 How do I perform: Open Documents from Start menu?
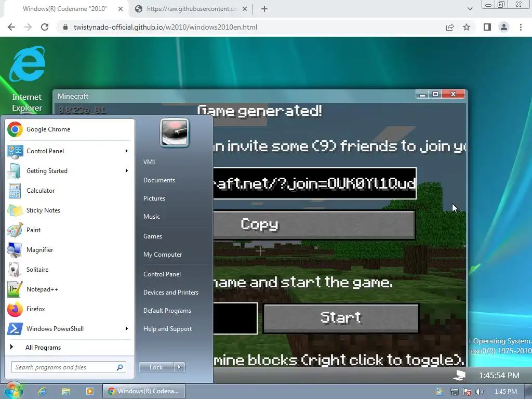point(159,180)
